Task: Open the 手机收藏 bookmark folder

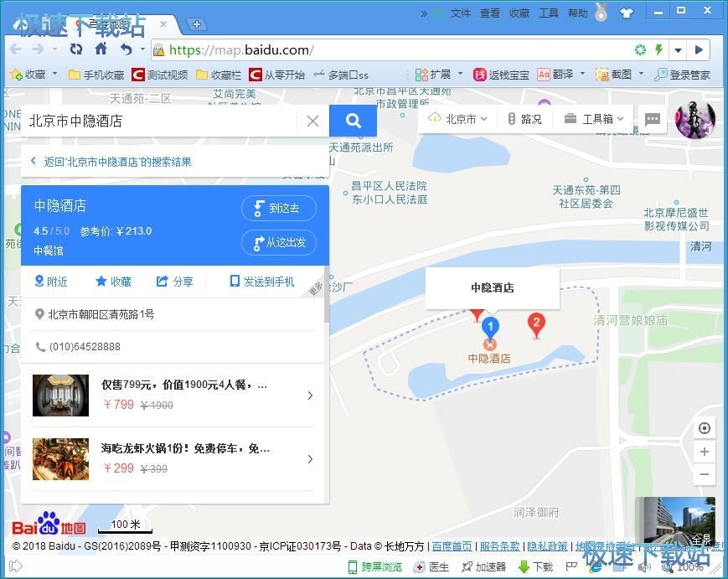Action: point(96,75)
